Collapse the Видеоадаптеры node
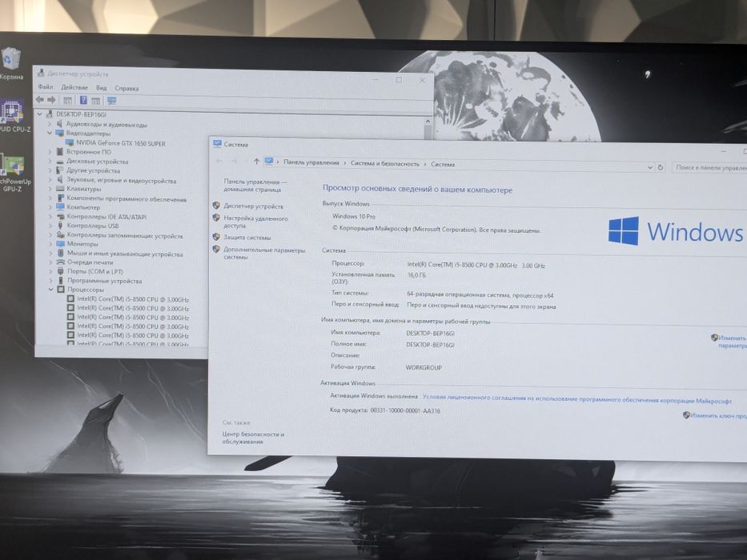 coord(50,133)
